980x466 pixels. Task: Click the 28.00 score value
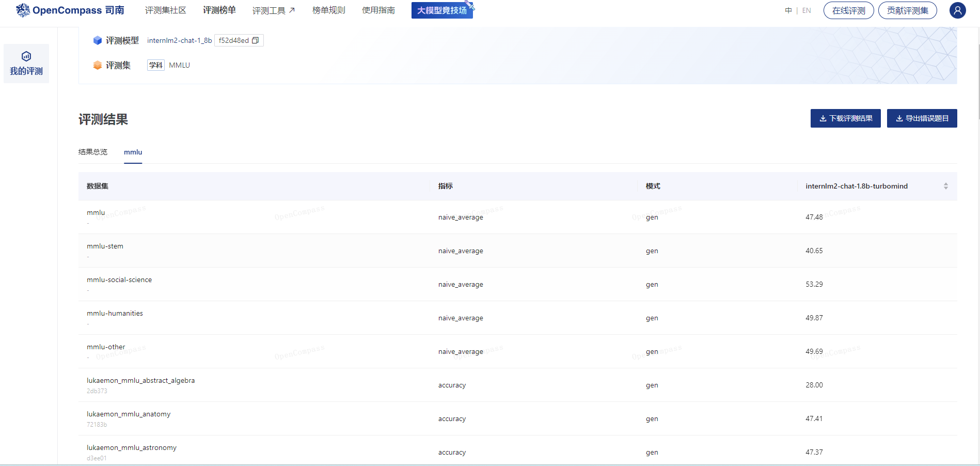tap(814, 385)
